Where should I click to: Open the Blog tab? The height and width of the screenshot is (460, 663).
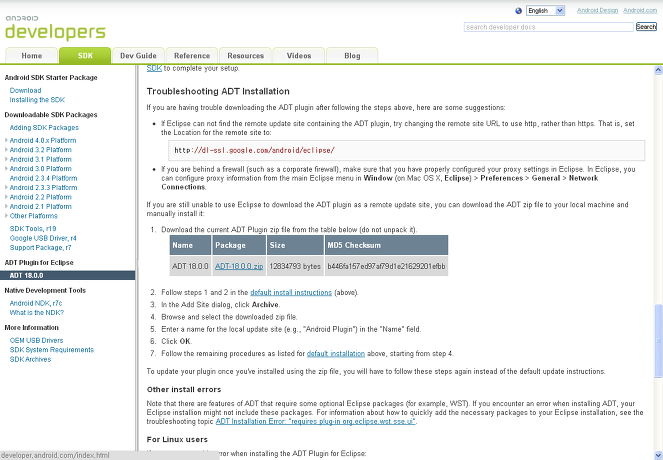tap(352, 55)
